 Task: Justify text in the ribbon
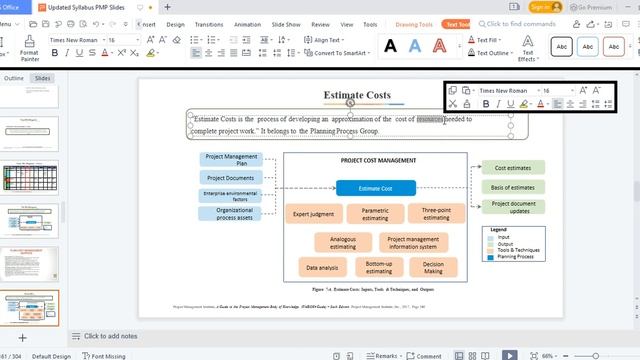233,53
